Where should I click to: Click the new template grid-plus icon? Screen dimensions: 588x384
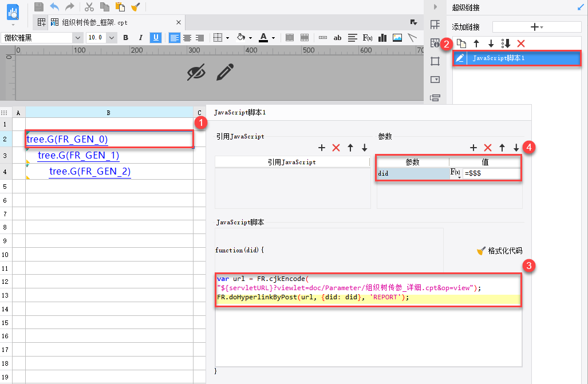(x=42, y=22)
